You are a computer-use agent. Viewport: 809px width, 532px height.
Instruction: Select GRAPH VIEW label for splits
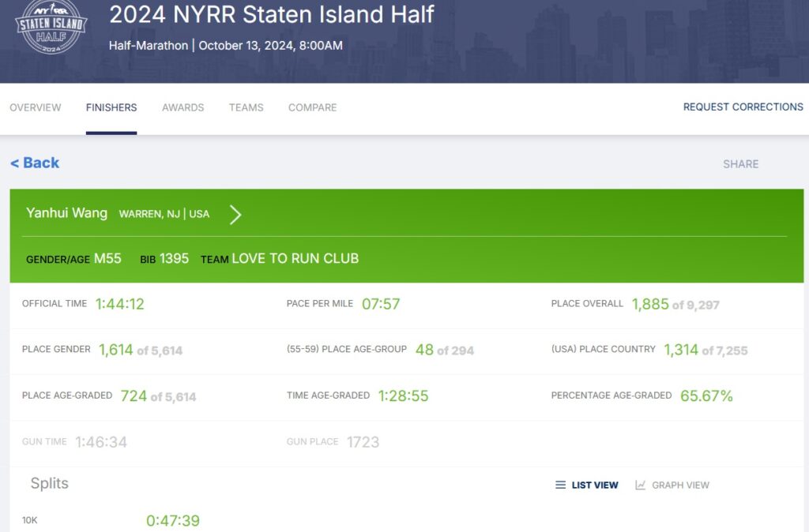click(680, 485)
